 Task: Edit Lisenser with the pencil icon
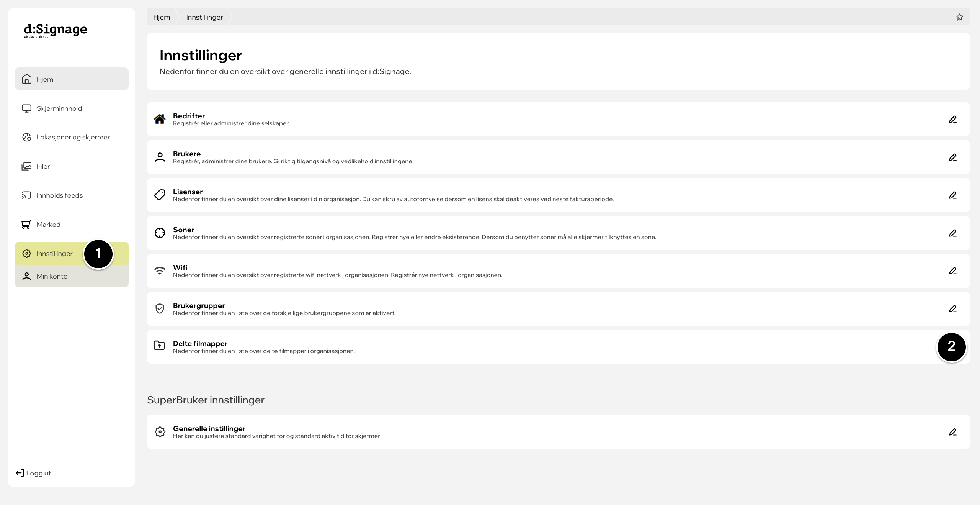[x=953, y=195]
